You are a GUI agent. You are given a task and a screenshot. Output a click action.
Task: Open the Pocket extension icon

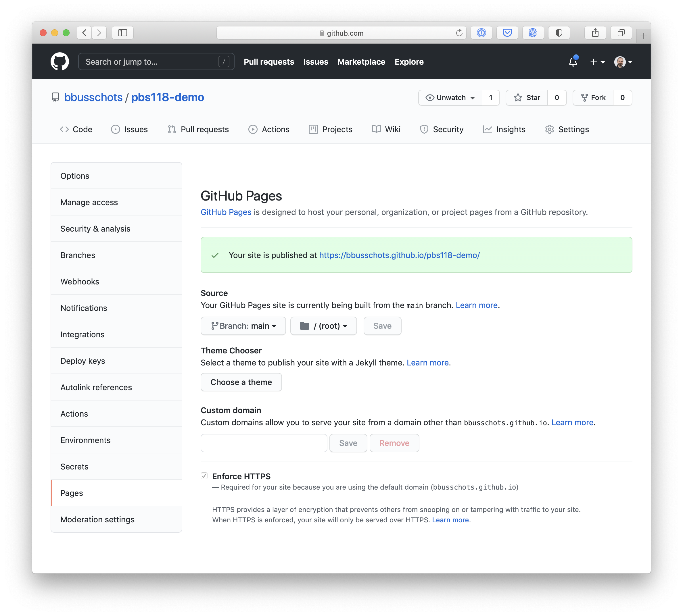(x=507, y=33)
